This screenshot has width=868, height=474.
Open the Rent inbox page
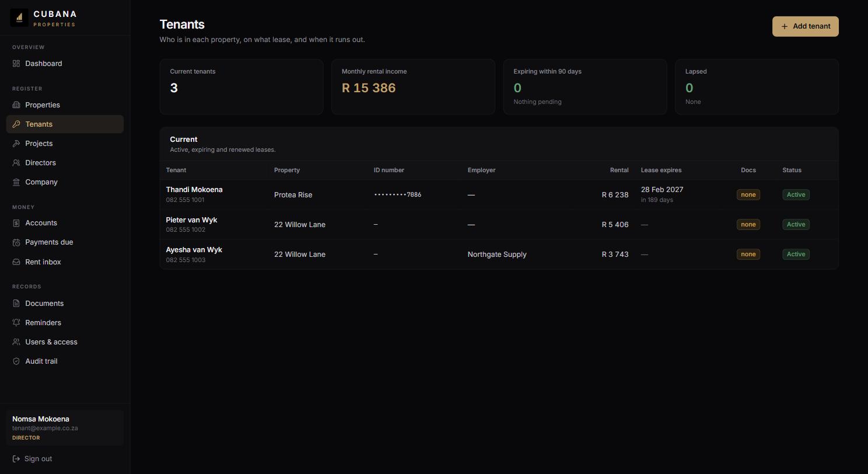pyautogui.click(x=65, y=262)
